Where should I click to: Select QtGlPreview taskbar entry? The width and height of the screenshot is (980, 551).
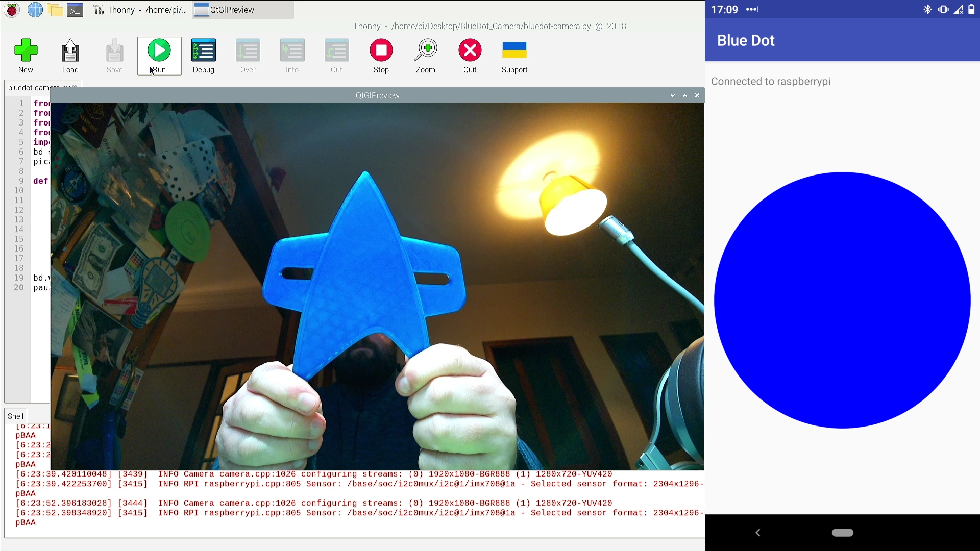[x=242, y=10]
